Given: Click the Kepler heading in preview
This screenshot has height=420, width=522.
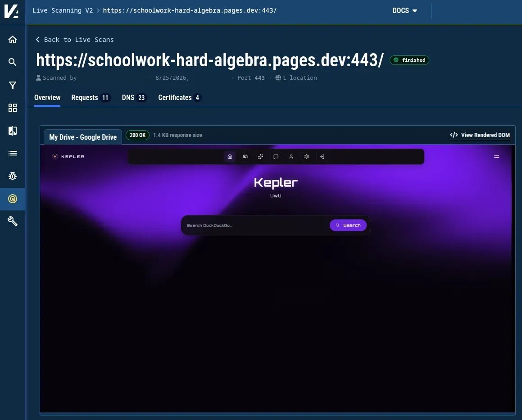Looking at the screenshot, I should (276, 183).
